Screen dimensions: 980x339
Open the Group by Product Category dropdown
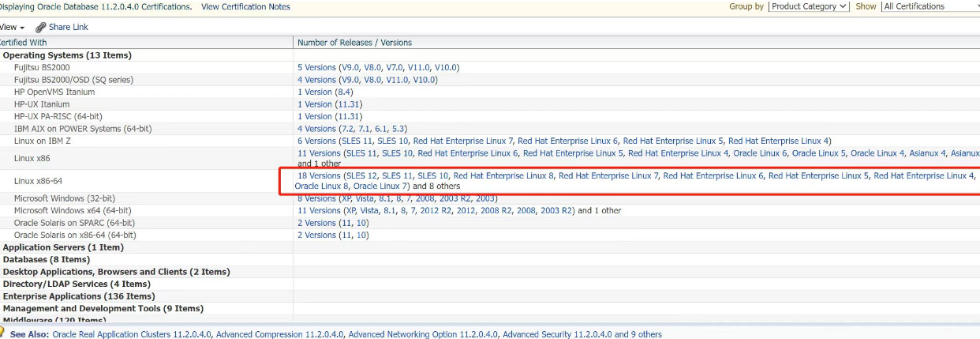809,6
